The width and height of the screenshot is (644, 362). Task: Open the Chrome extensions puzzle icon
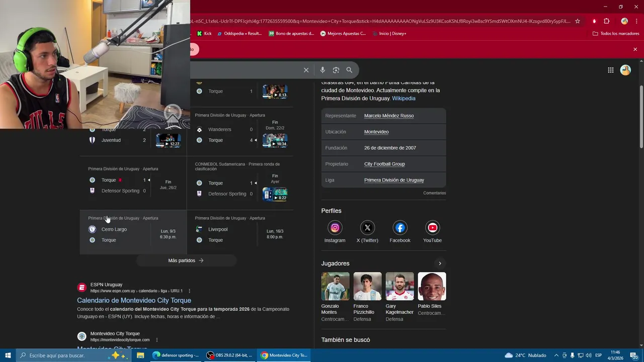click(606, 21)
